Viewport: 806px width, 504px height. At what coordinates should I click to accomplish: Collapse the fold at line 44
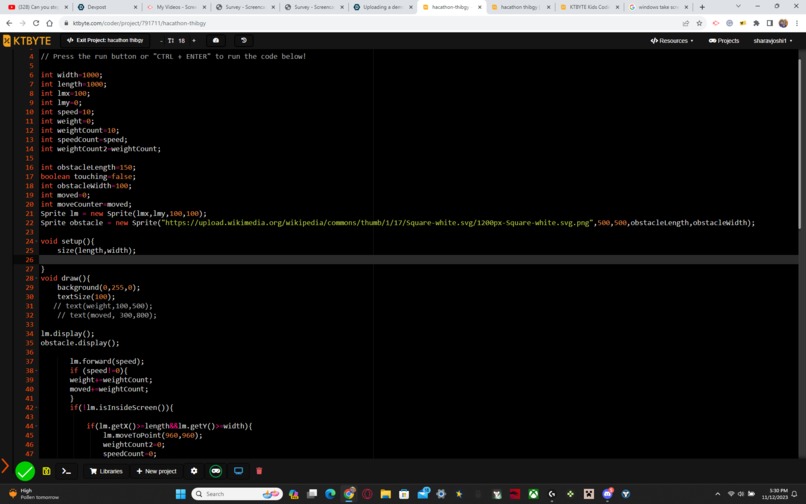pos(37,426)
